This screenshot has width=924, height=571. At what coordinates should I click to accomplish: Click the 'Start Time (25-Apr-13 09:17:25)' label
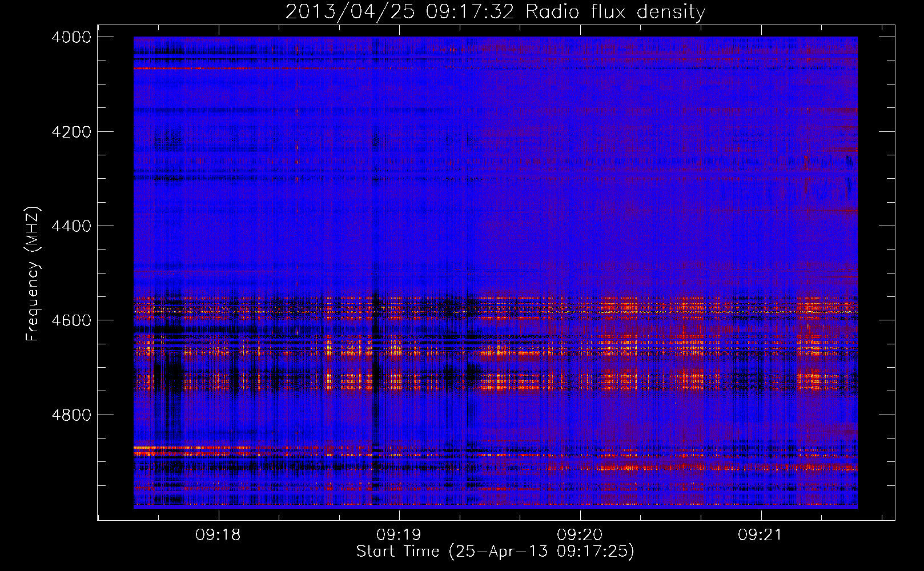coord(495,552)
